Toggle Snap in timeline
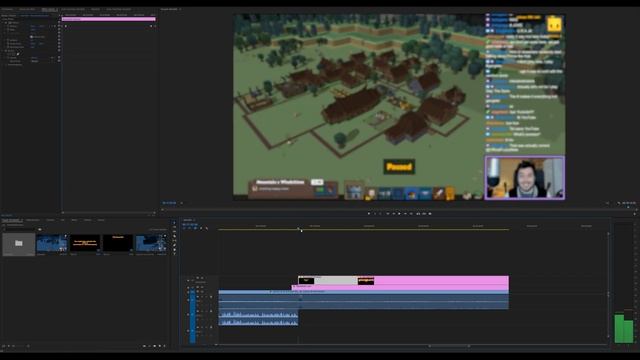 (190, 228)
